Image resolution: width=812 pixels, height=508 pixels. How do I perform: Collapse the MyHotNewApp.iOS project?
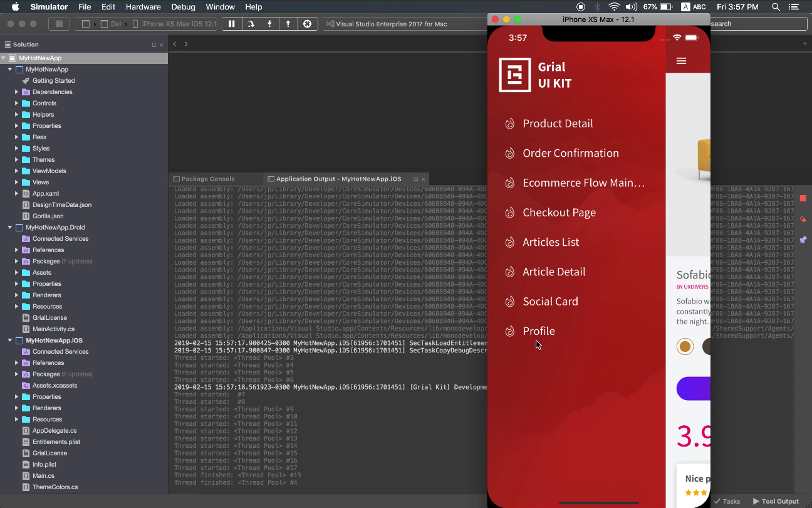pyautogui.click(x=10, y=340)
